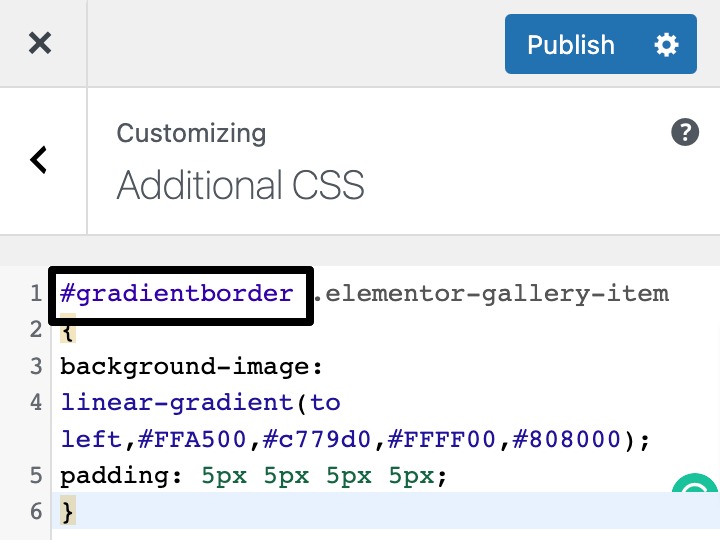Click the #c779d0 color value
Image resolution: width=720 pixels, height=540 pixels.
point(317,439)
